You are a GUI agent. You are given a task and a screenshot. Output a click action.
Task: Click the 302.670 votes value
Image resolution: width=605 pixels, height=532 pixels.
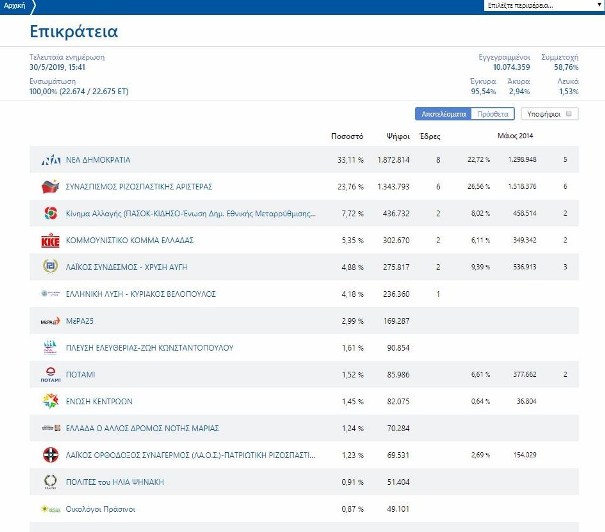click(396, 240)
